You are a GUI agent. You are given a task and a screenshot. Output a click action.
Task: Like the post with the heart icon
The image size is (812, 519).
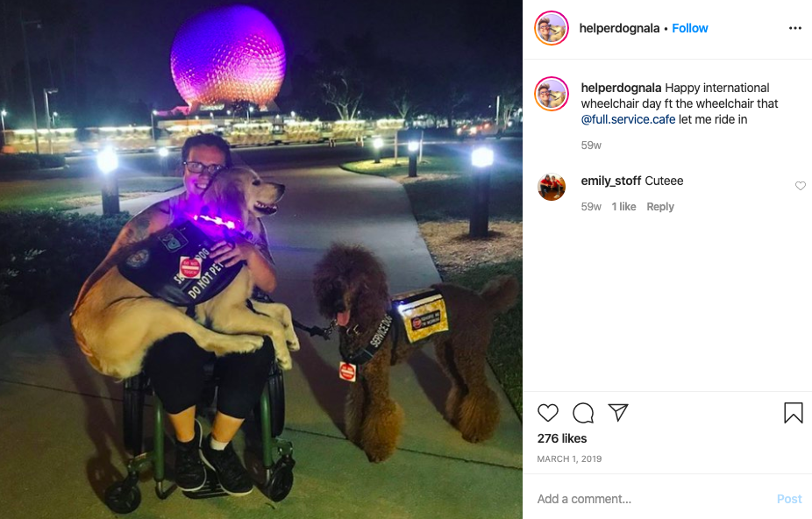pos(548,413)
